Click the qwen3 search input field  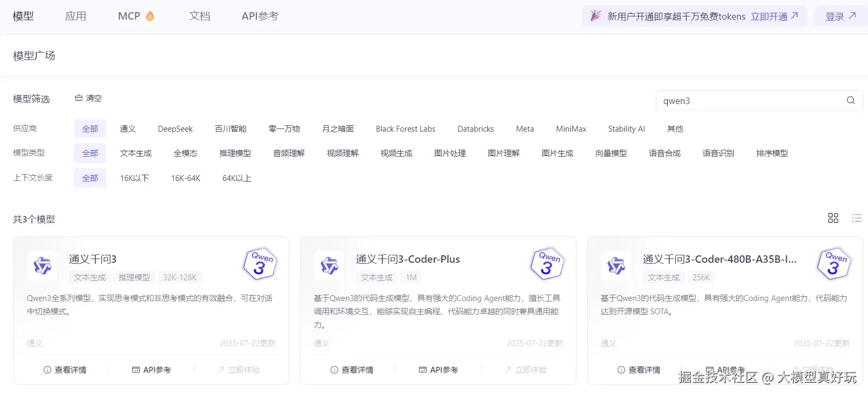point(759,101)
